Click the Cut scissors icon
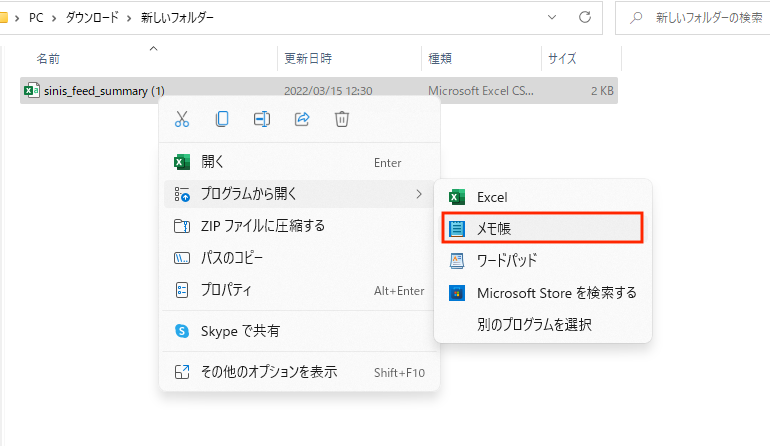Image resolution: width=770 pixels, height=446 pixels. 182,119
